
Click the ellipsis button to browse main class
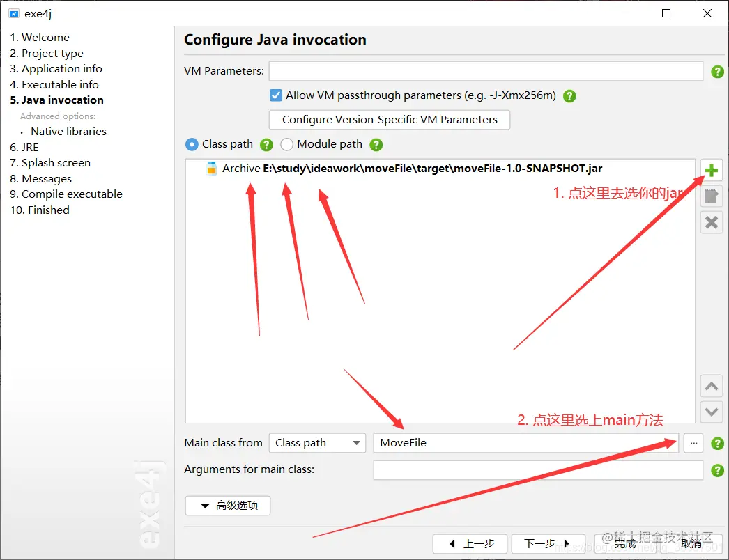[x=693, y=443]
